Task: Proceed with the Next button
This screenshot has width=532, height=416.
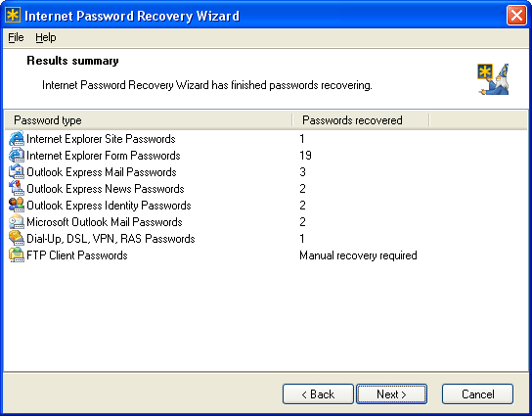Action: coord(391,394)
